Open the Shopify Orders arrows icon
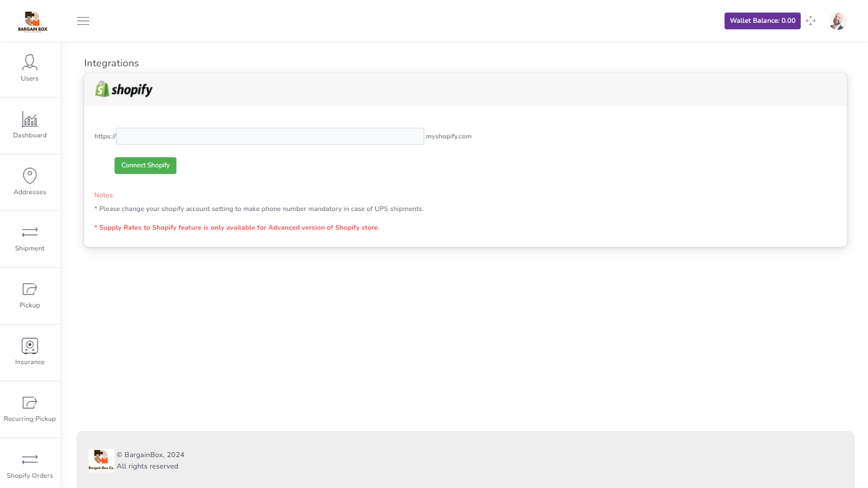Viewport: 868px width, 488px height. click(x=30, y=459)
